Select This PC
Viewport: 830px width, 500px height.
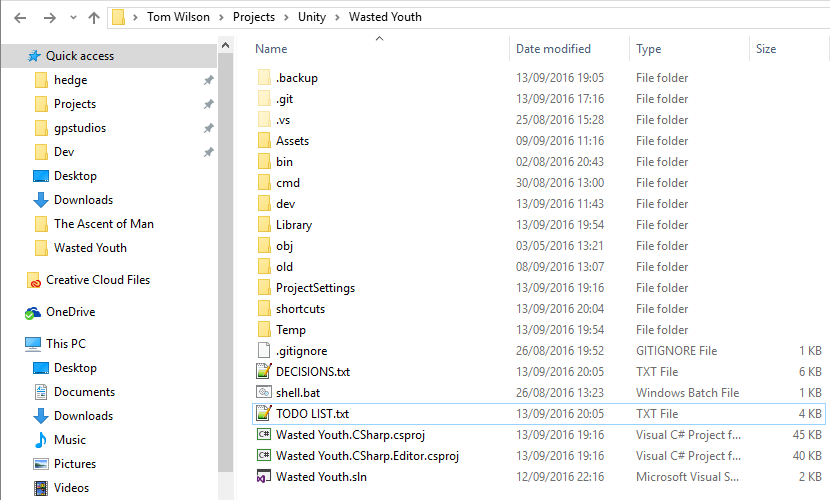[66, 344]
